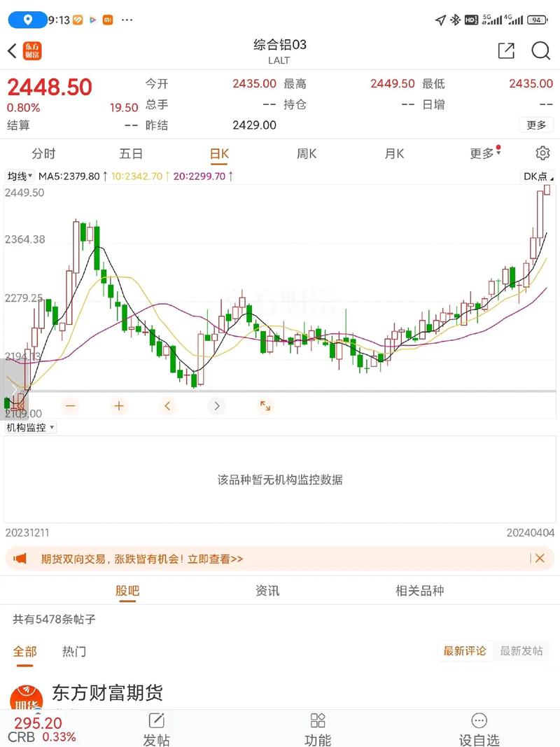Zoom into the candlestick chart with the plus icon
The image size is (560, 747).
118,405
